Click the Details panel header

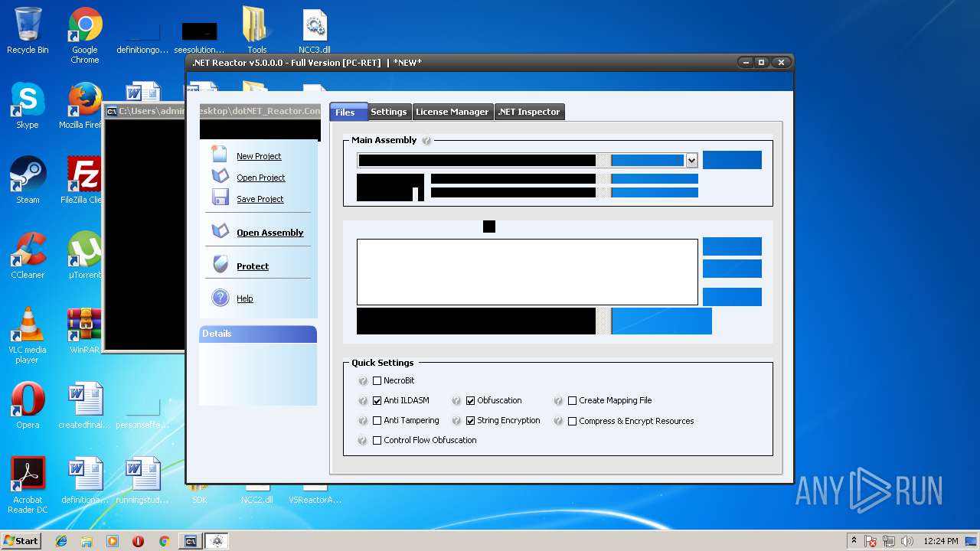(258, 334)
